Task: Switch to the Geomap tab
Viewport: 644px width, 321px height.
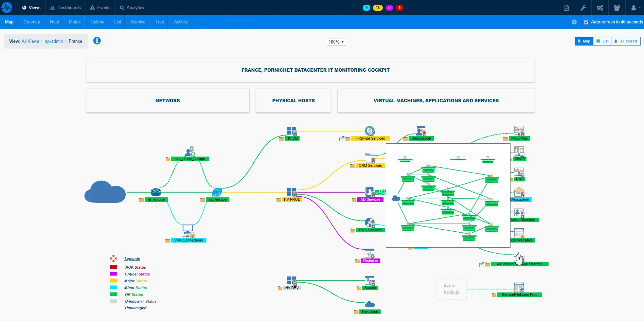Action: coord(31,22)
